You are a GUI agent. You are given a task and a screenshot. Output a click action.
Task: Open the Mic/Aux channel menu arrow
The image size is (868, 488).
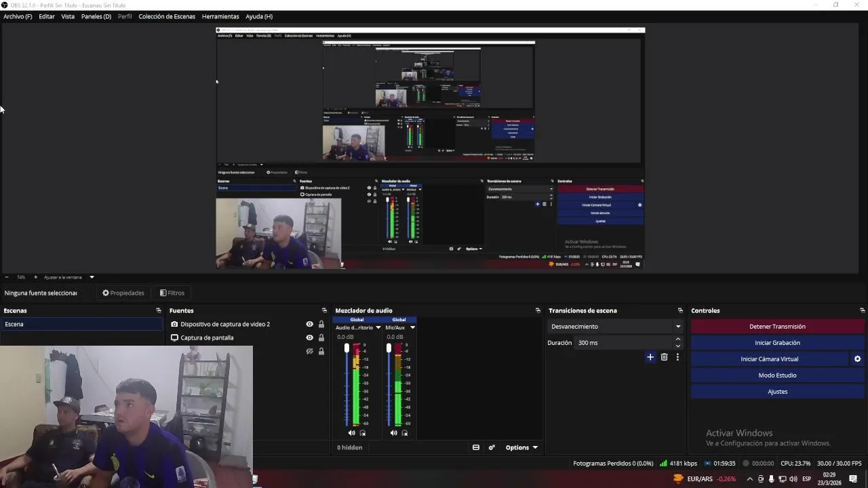click(412, 327)
